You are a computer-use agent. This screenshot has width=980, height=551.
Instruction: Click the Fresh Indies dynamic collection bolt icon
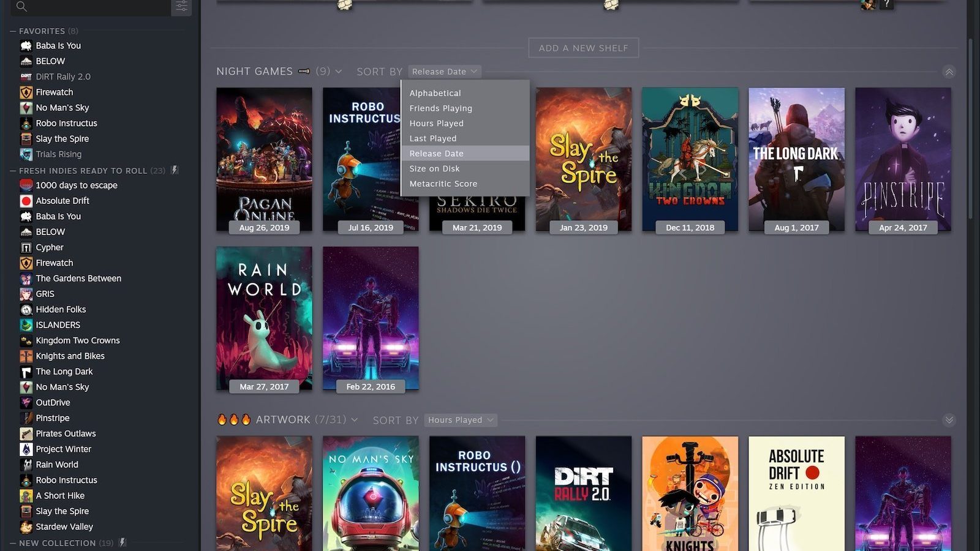pyautogui.click(x=175, y=170)
